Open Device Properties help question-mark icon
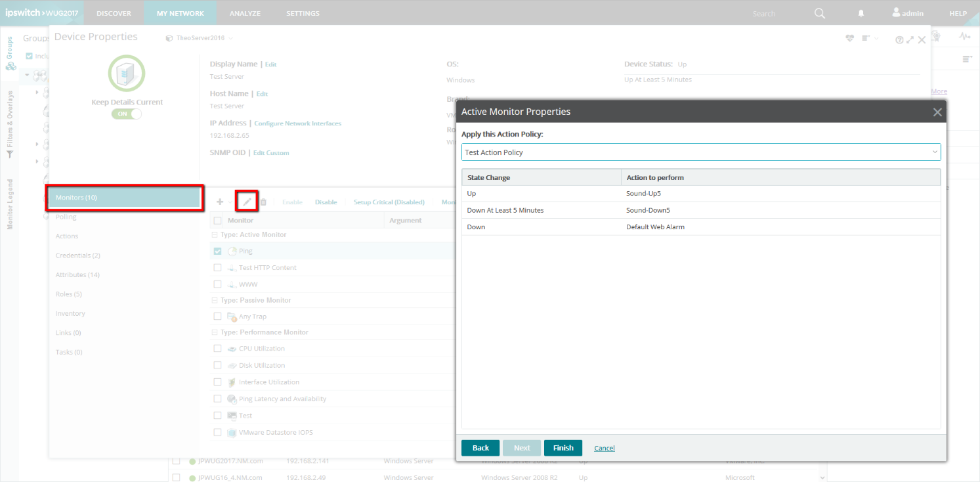The height and width of the screenshot is (482, 980). pyautogui.click(x=900, y=40)
